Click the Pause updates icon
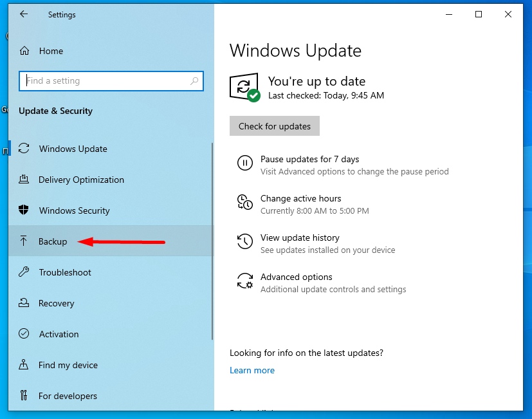Screen dimensions: 532x419 point(244,163)
